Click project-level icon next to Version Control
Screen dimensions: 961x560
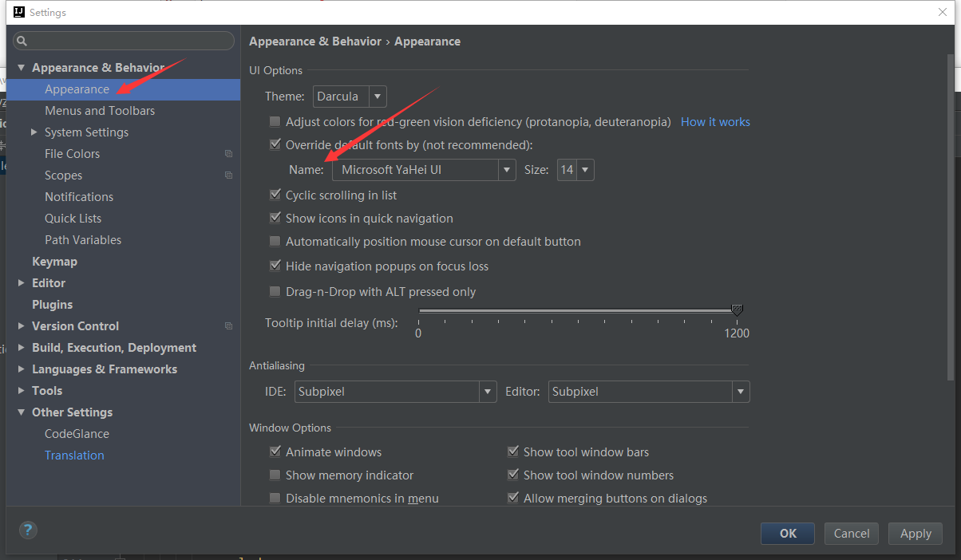point(228,326)
